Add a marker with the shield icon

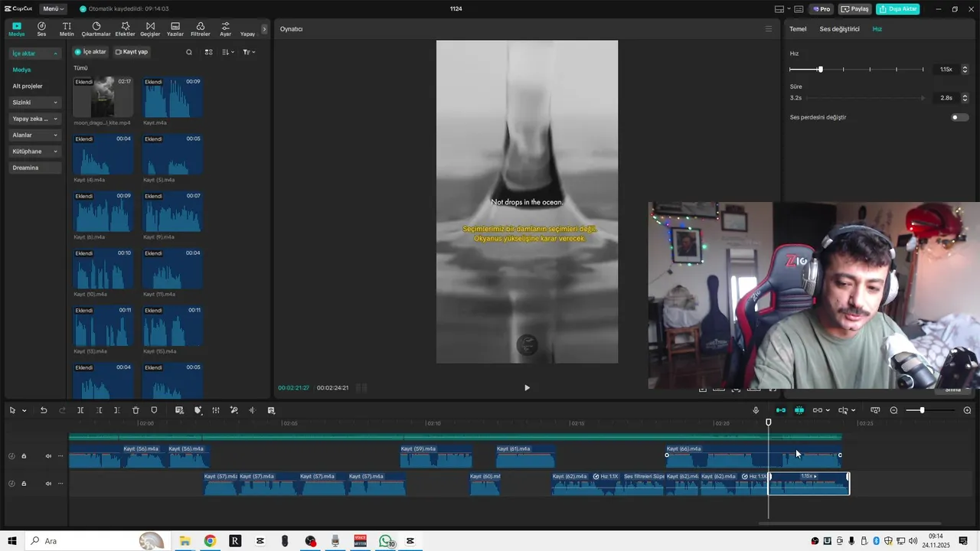coord(154,410)
